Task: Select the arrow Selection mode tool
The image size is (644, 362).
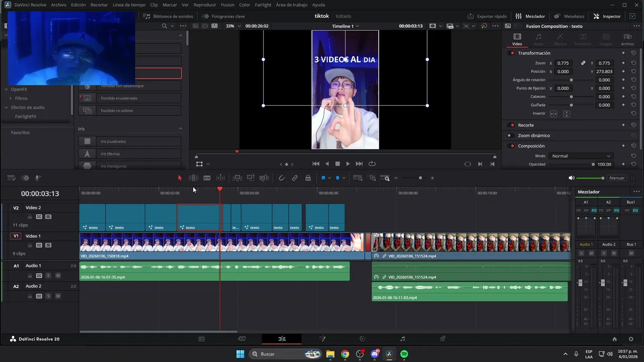Action: point(180,178)
